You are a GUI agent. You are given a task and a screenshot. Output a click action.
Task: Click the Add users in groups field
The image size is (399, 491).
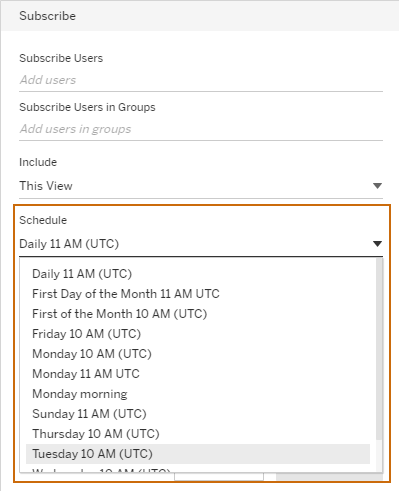201,129
